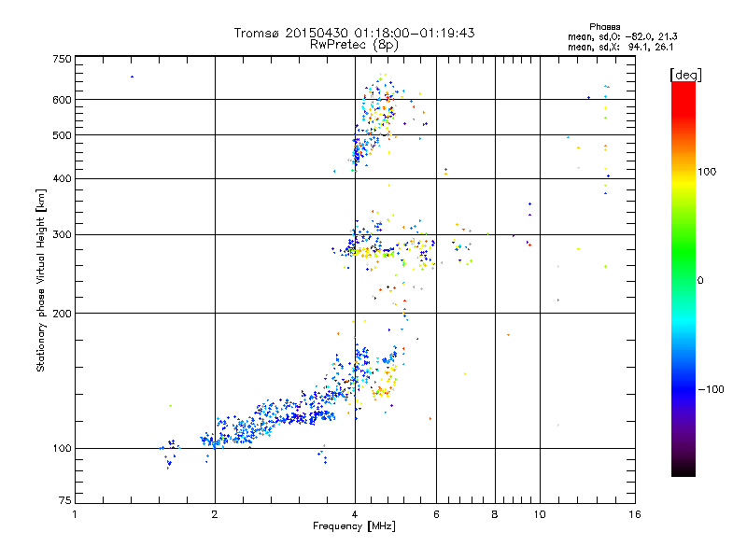The height and width of the screenshot is (560, 747).
Task: Click the y-axis label 'Stationary phase Virtual Height [km]'
Action: (x=41, y=281)
